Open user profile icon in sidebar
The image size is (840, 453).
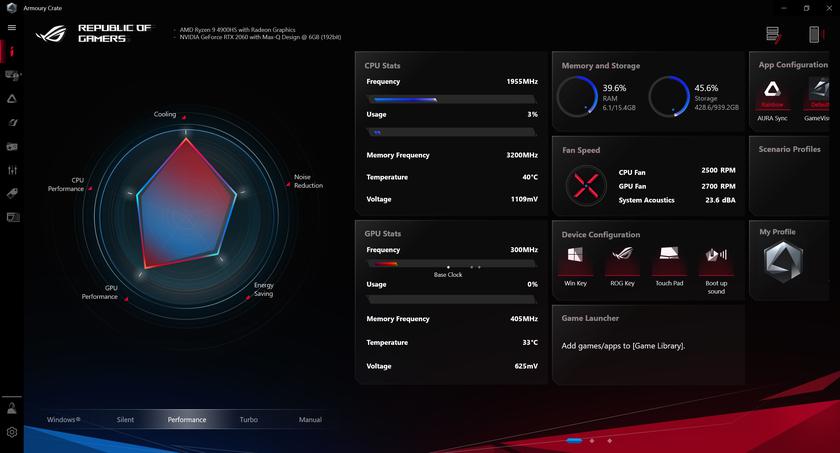click(x=12, y=408)
